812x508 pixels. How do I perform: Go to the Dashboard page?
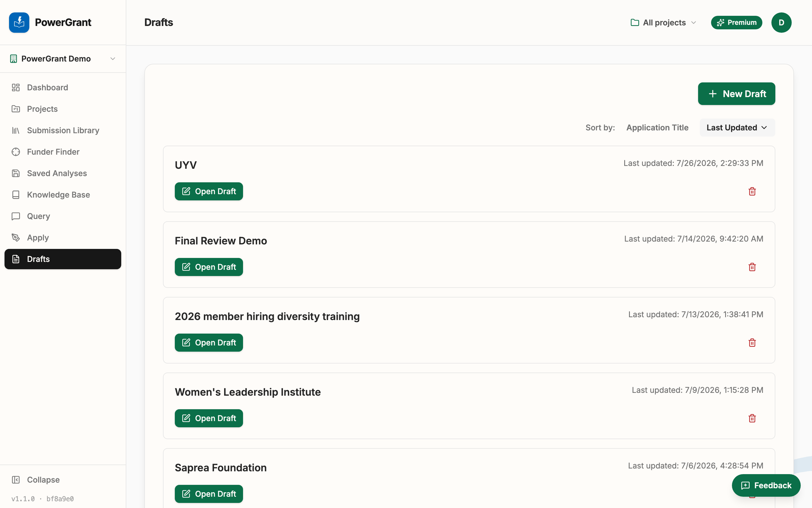point(63,87)
